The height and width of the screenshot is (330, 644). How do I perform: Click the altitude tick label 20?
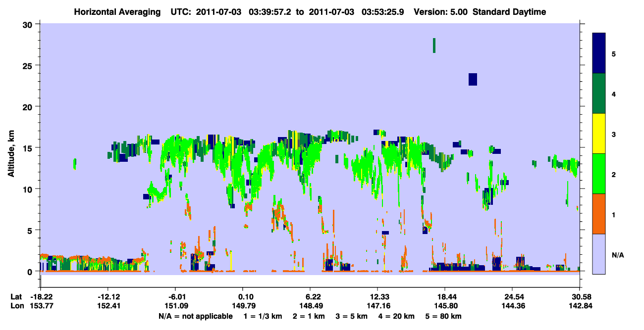(x=29, y=107)
